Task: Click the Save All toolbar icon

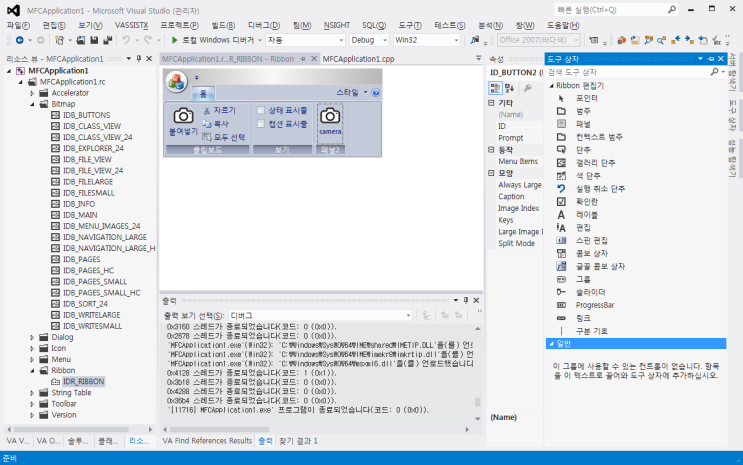Action: click(x=108, y=40)
